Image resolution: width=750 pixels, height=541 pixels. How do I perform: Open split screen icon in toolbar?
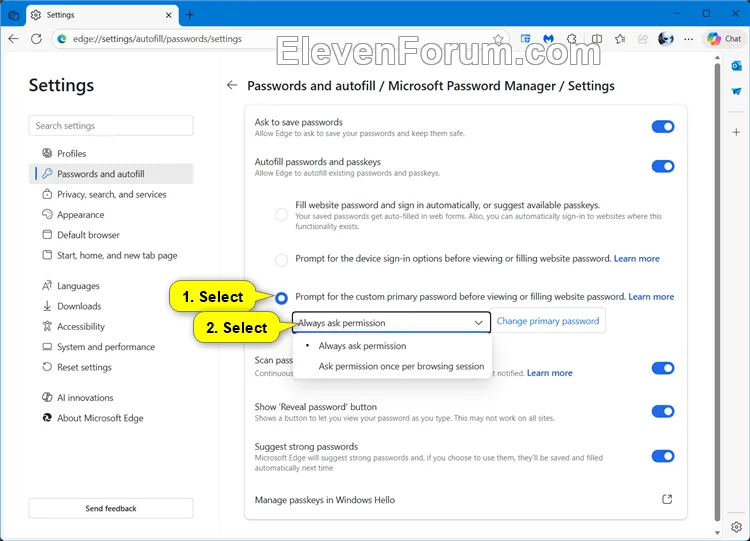[596, 39]
